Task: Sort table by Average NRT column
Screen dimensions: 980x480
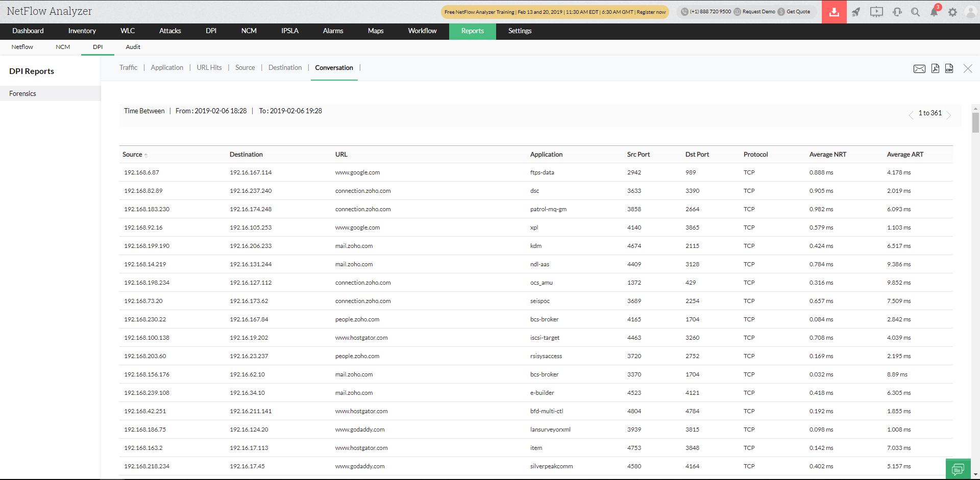Action: click(x=828, y=155)
